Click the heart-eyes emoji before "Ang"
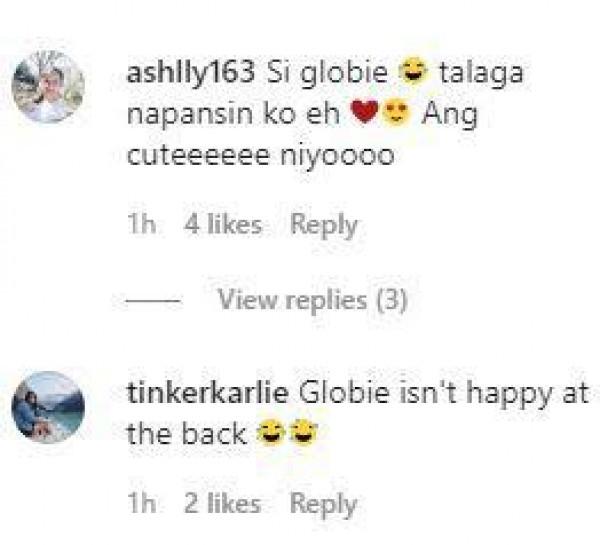This screenshot has width=600, height=545. coord(396,112)
